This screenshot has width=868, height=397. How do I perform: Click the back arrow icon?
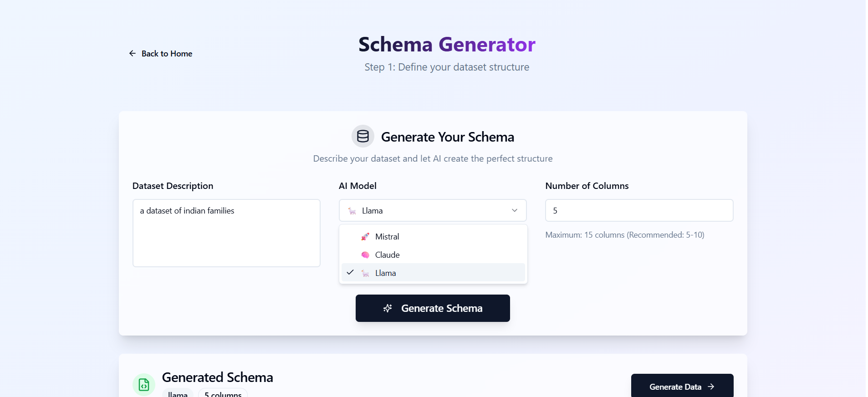(x=133, y=54)
